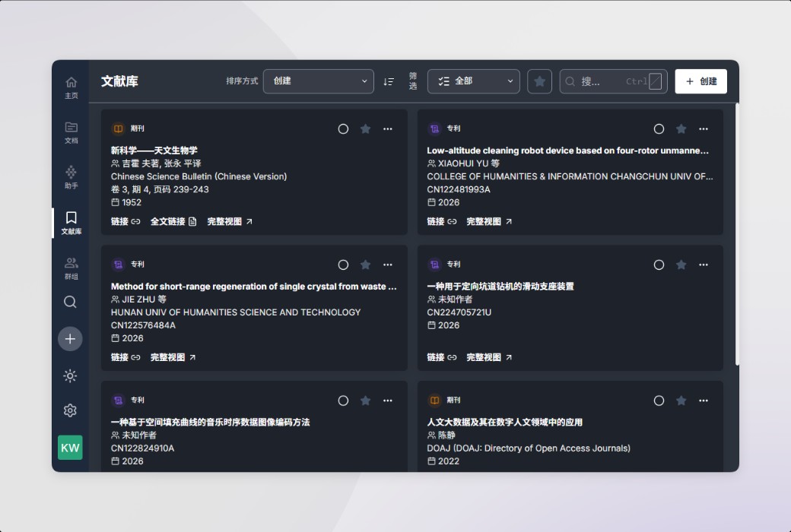The width and height of the screenshot is (791, 532).
Task: Open 链接 link of Method for short-range regeneration
Action: click(x=125, y=357)
